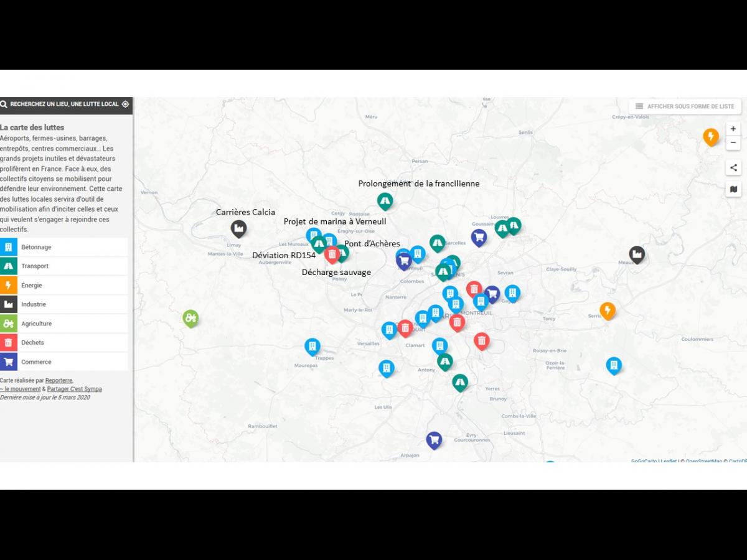Toggle the Énergie category filter

(x=65, y=286)
